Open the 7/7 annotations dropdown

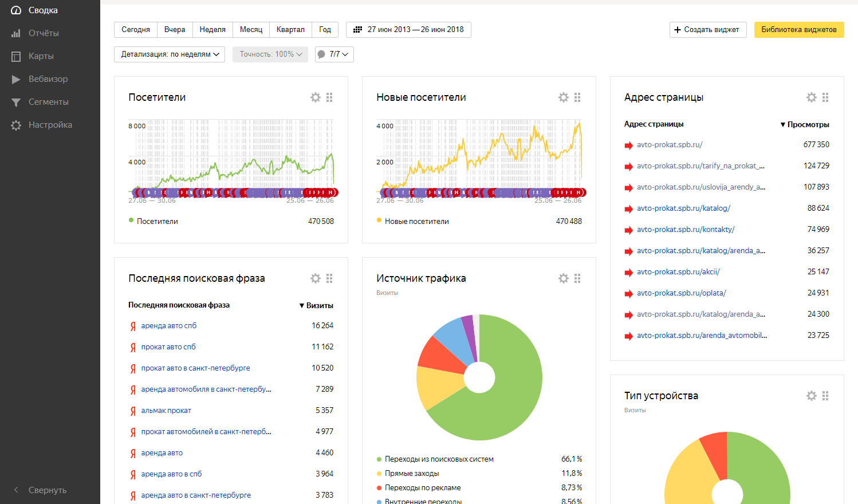pos(334,54)
